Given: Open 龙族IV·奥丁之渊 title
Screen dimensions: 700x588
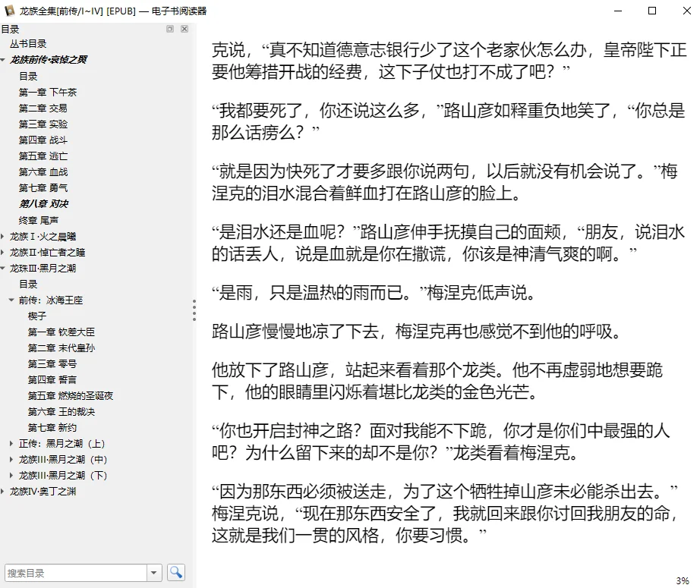Looking at the screenshot, I should (x=43, y=492).
